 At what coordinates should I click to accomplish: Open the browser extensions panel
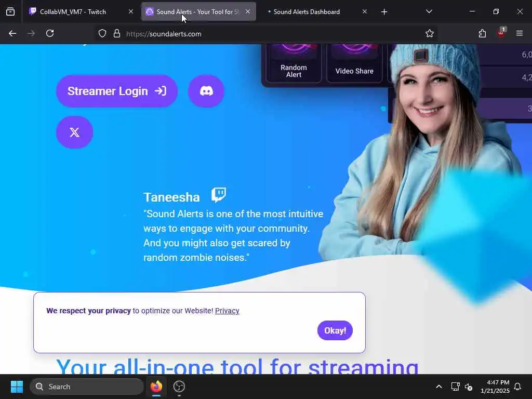[482, 34]
